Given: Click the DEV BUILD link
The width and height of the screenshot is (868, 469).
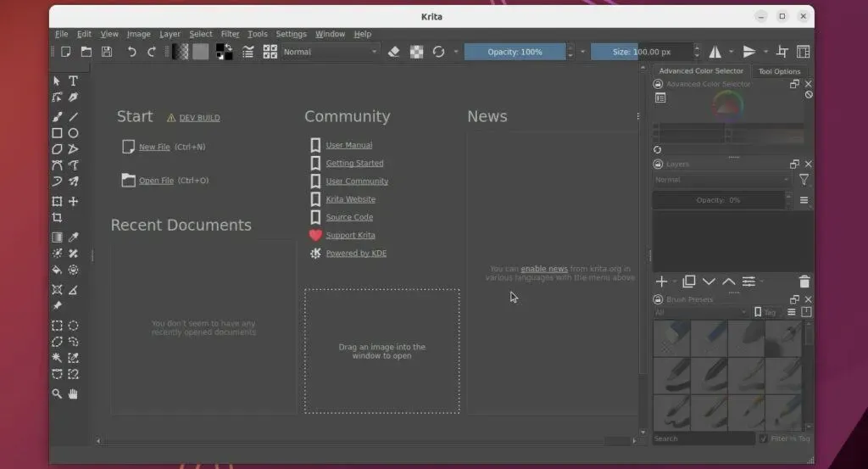Looking at the screenshot, I should (x=199, y=118).
